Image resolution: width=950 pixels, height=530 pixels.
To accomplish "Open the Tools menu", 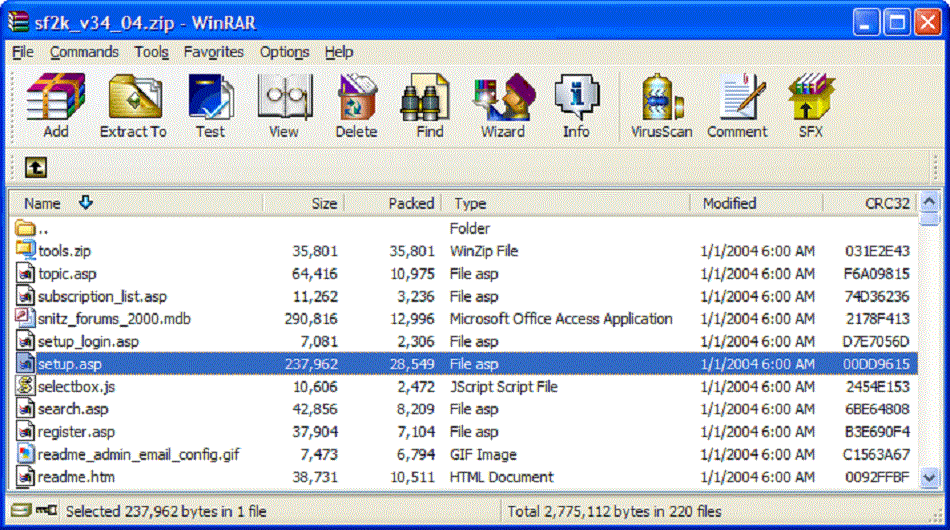I will click(x=151, y=52).
